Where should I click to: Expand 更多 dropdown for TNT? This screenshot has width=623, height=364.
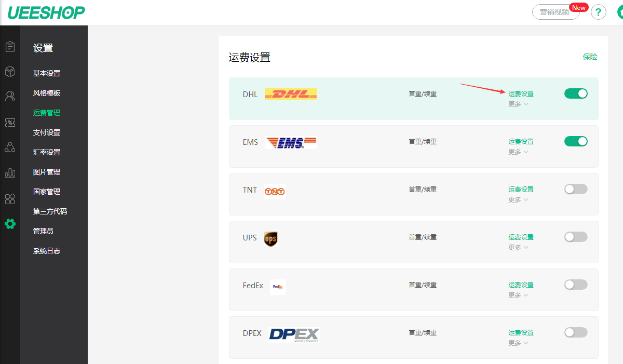(518, 199)
